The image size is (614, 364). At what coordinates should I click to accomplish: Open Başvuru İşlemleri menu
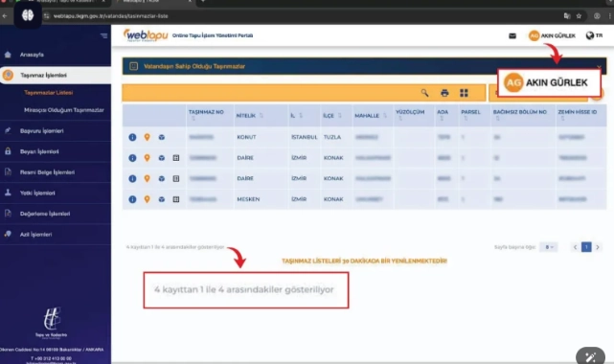point(41,131)
